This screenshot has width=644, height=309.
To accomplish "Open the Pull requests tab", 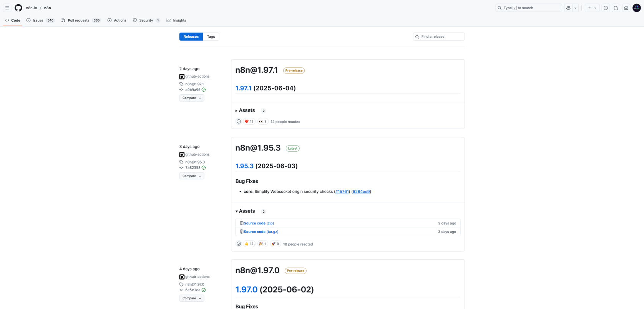I will point(78,20).
